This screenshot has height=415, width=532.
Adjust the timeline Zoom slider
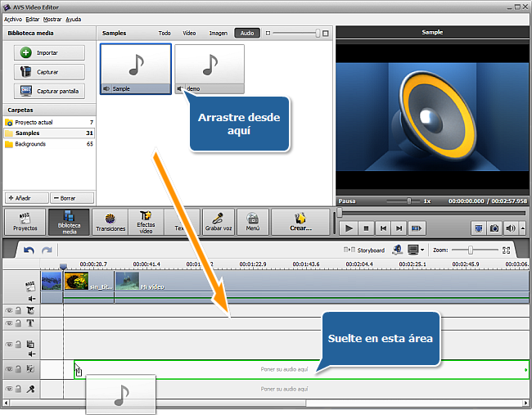point(471,250)
